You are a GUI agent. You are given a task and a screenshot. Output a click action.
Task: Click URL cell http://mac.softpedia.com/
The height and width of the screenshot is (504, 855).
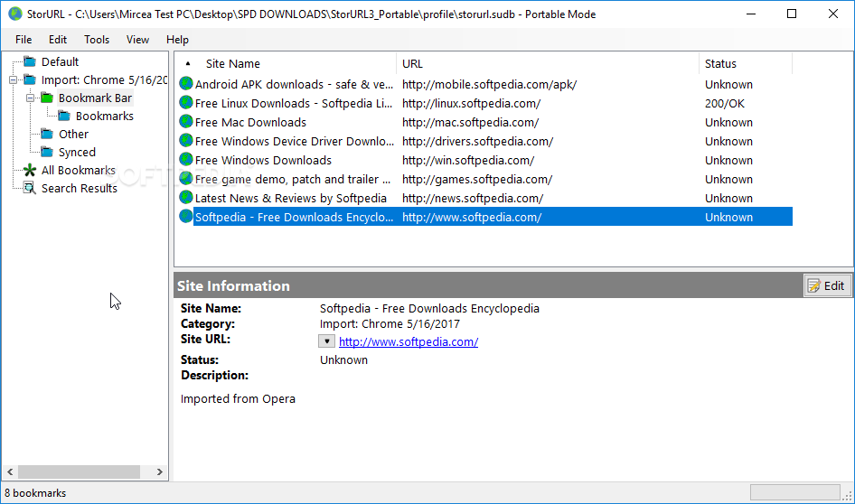click(470, 122)
